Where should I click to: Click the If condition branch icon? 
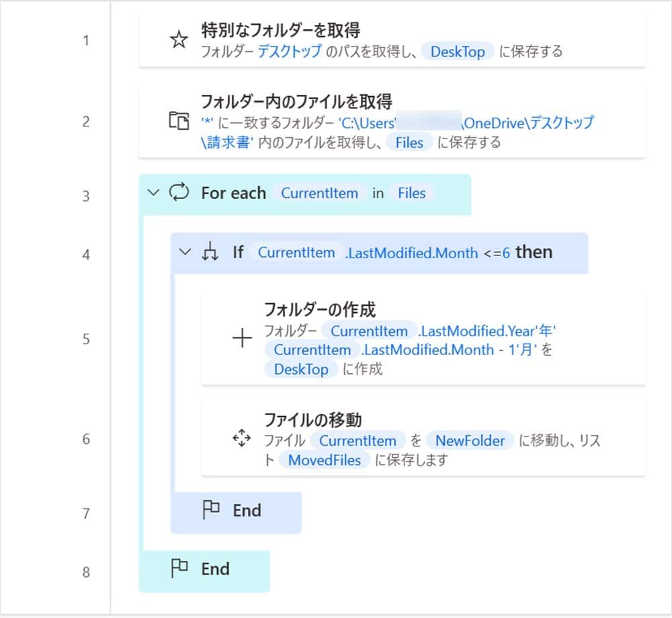(210, 253)
